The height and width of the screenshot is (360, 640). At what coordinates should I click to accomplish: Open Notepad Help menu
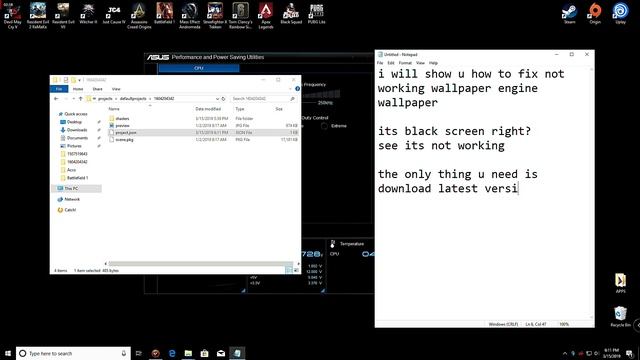tap(433, 63)
